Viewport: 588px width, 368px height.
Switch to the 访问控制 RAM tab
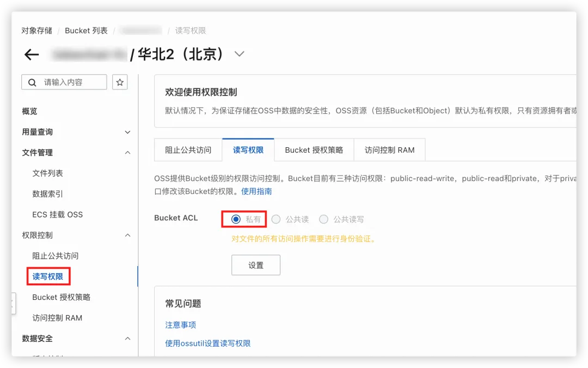click(390, 150)
